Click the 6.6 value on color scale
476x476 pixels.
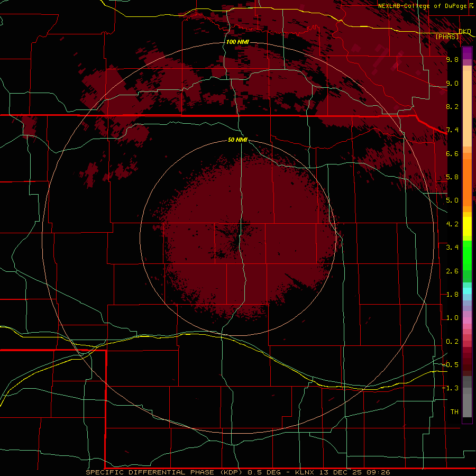pyautogui.click(x=452, y=153)
